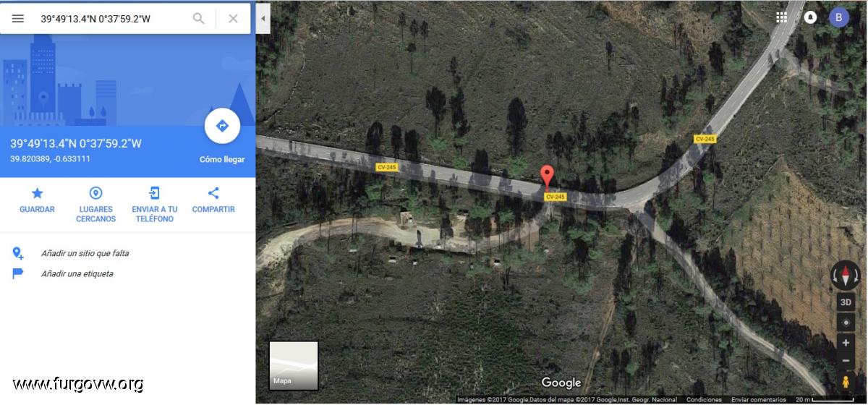Viewport: 868px width, 405px height.
Task: Click the compass to reset north
Action: pyautogui.click(x=846, y=276)
